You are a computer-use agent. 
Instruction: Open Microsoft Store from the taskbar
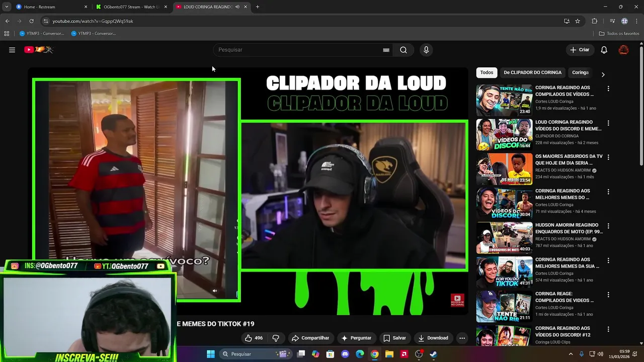click(x=330, y=354)
